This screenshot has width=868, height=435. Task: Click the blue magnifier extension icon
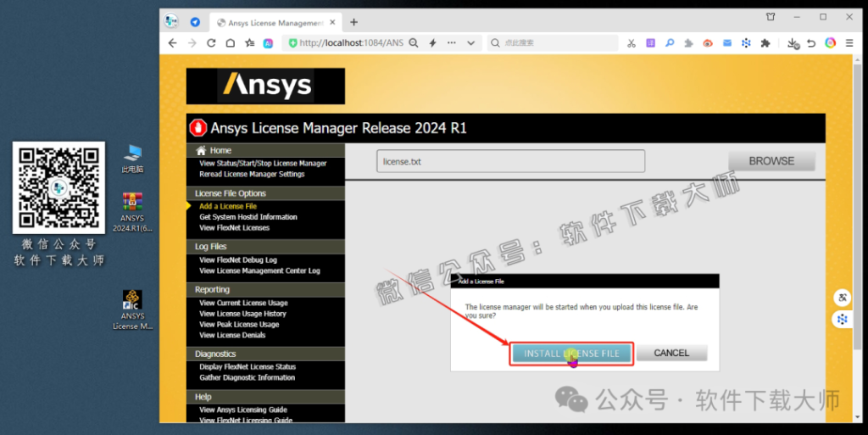670,42
